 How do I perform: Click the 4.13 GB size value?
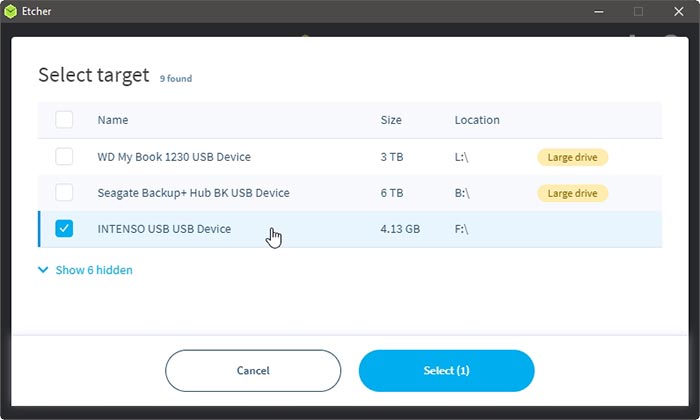tap(400, 229)
